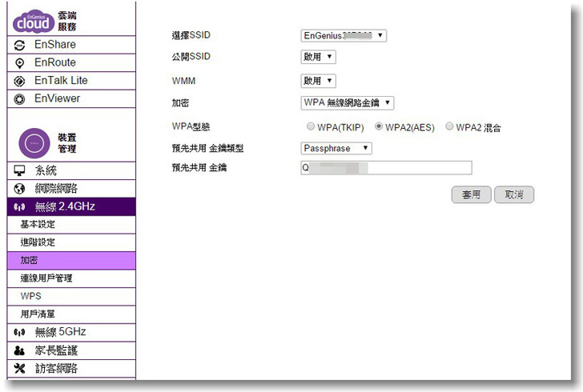This screenshot has width=583, height=392.
Task: Click the 套用 apply button
Action: [x=471, y=194]
